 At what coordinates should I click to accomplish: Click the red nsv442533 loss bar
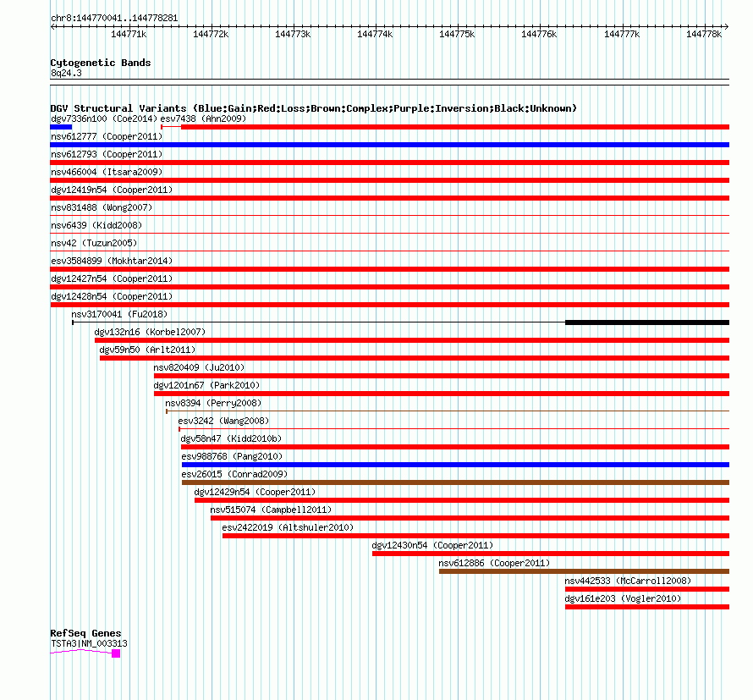point(647,589)
